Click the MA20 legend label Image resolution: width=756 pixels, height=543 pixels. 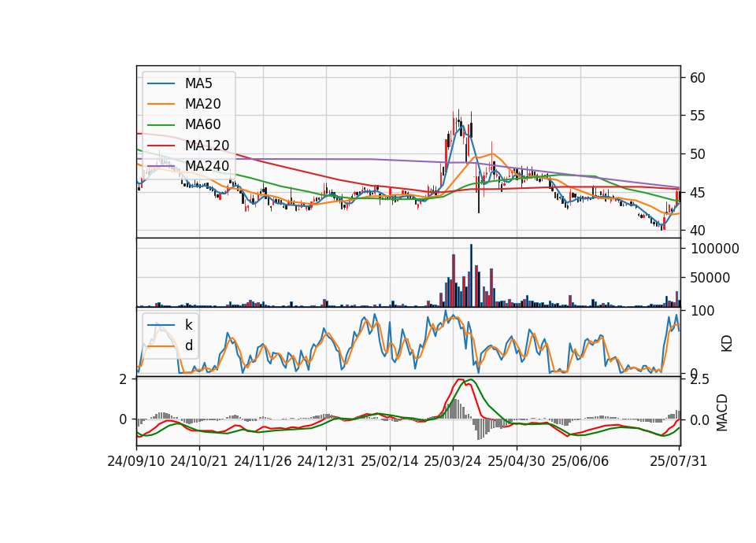point(202,104)
